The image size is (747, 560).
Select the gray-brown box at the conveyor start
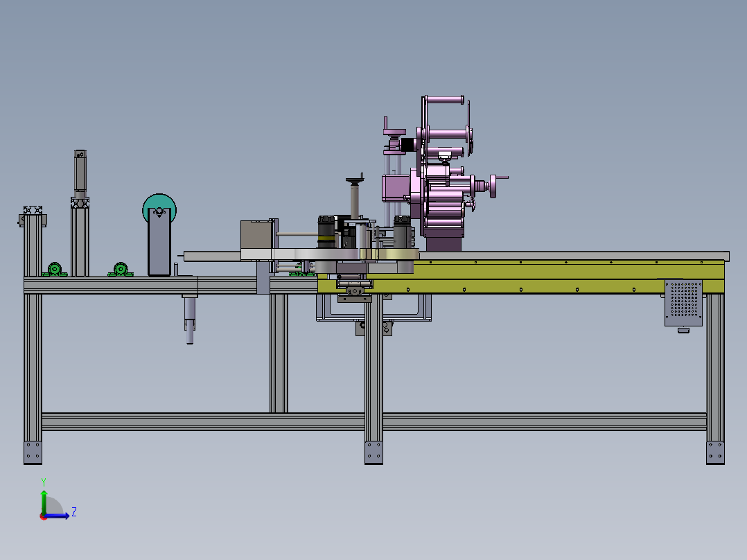click(x=256, y=234)
